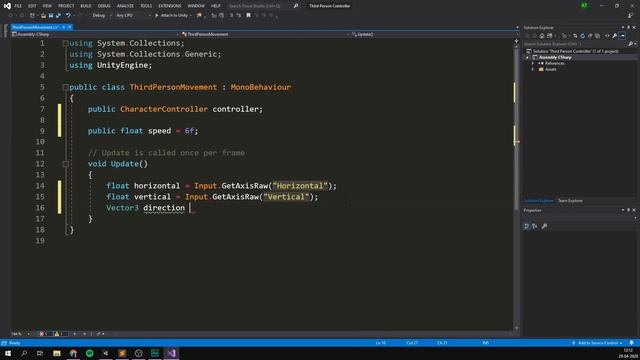The image size is (640, 360).
Task: Open the EXTENSIONS menu
Action: pos(169,6)
